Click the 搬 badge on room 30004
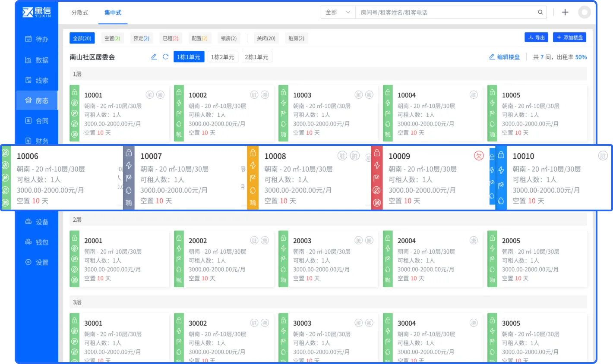 coord(474,323)
